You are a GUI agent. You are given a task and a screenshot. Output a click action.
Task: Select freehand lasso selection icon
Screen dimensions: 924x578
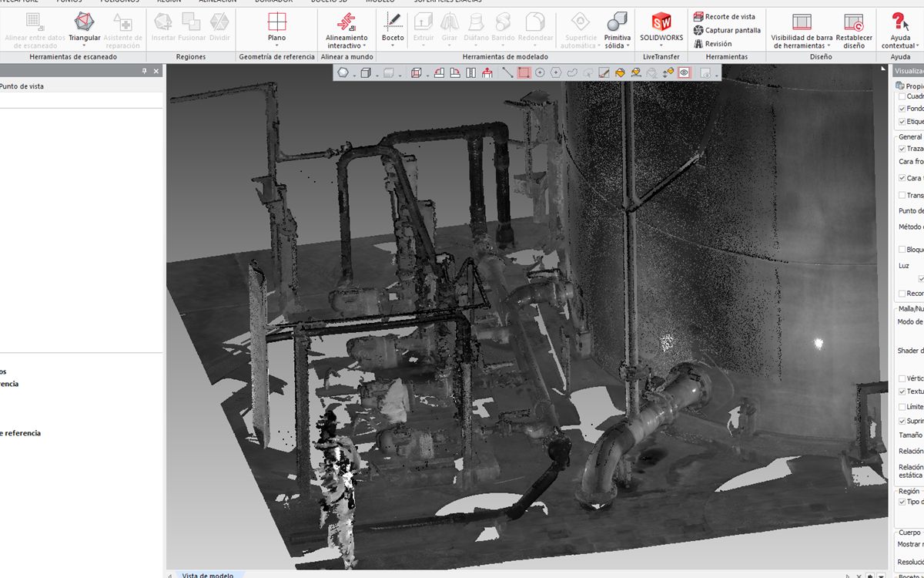click(x=572, y=73)
